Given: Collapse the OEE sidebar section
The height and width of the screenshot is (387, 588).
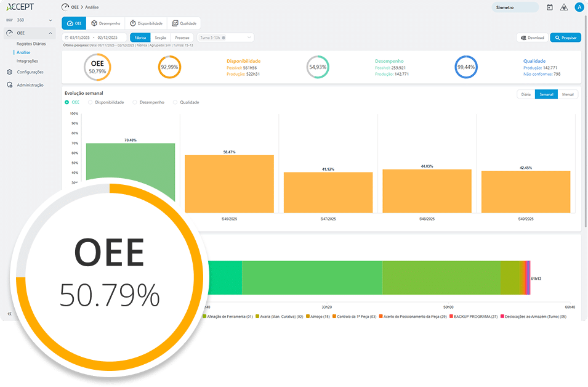Looking at the screenshot, I should (50, 33).
